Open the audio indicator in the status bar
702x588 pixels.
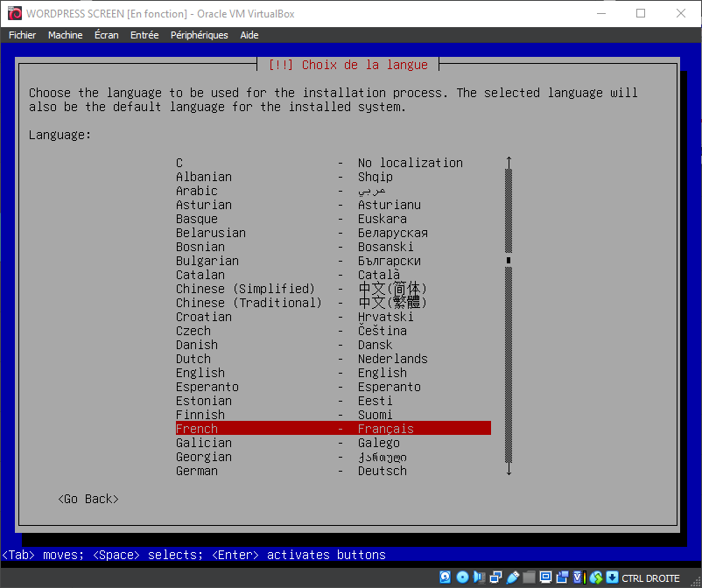point(478,577)
